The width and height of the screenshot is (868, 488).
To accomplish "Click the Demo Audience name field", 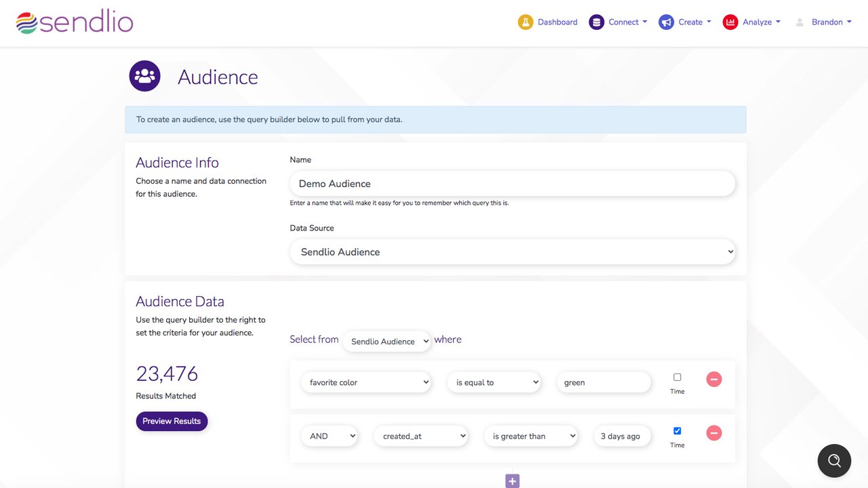I will (513, 184).
